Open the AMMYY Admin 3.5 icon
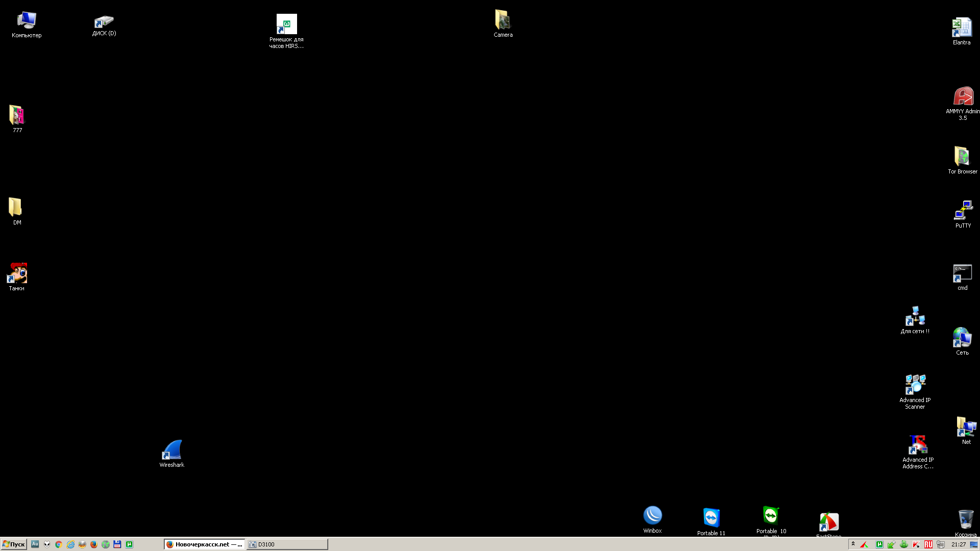The width and height of the screenshot is (980, 551). pyautogui.click(x=963, y=104)
